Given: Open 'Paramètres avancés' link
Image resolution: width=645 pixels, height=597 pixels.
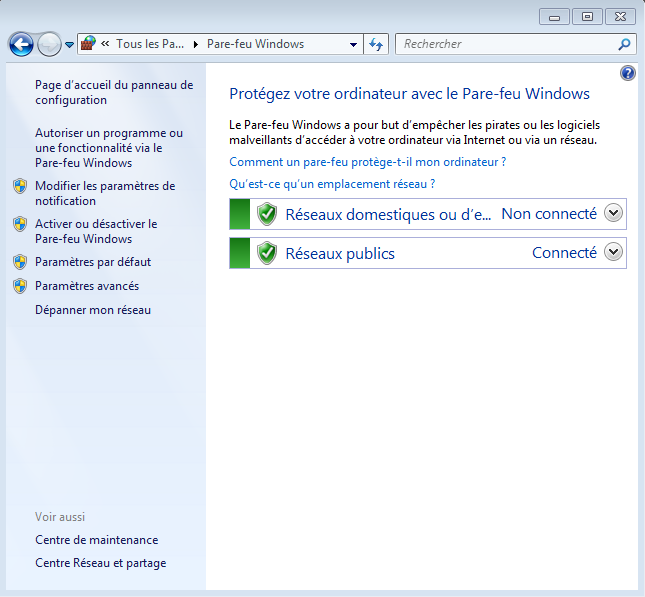Looking at the screenshot, I should tap(87, 286).
